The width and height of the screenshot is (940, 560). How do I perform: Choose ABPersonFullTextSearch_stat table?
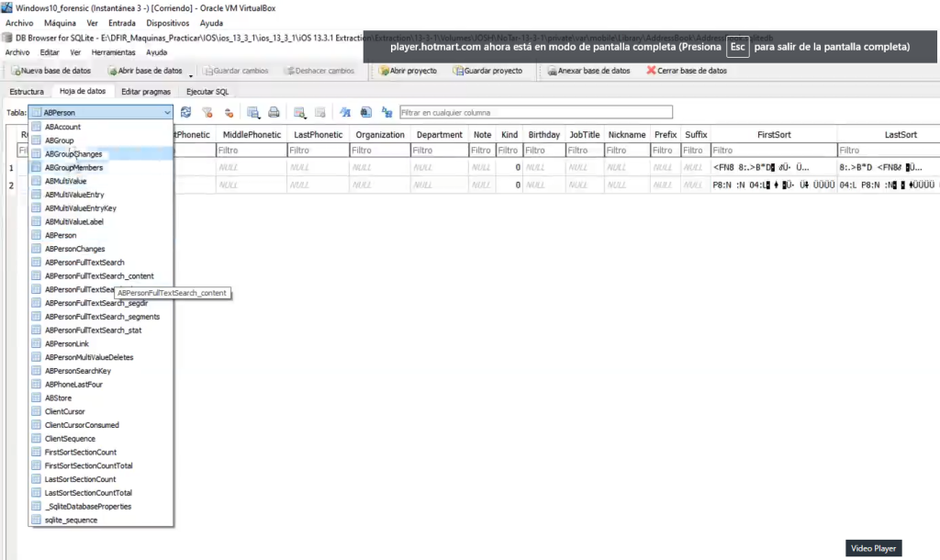click(x=101, y=330)
